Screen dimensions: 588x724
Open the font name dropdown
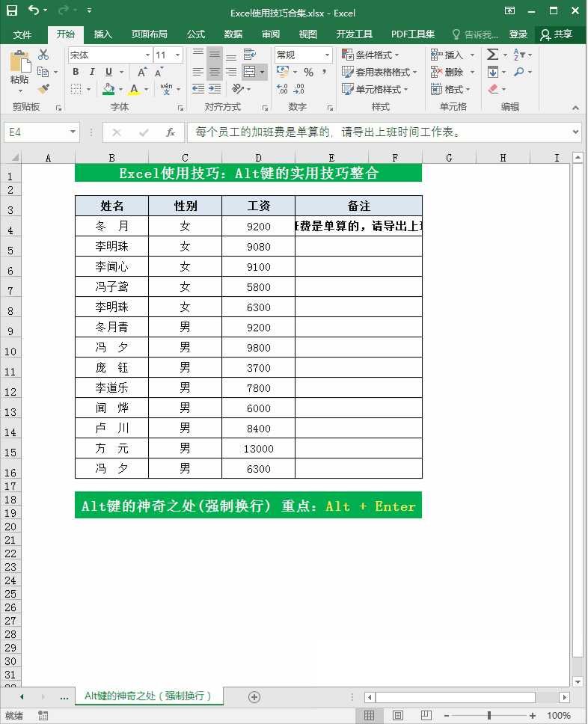(147, 55)
